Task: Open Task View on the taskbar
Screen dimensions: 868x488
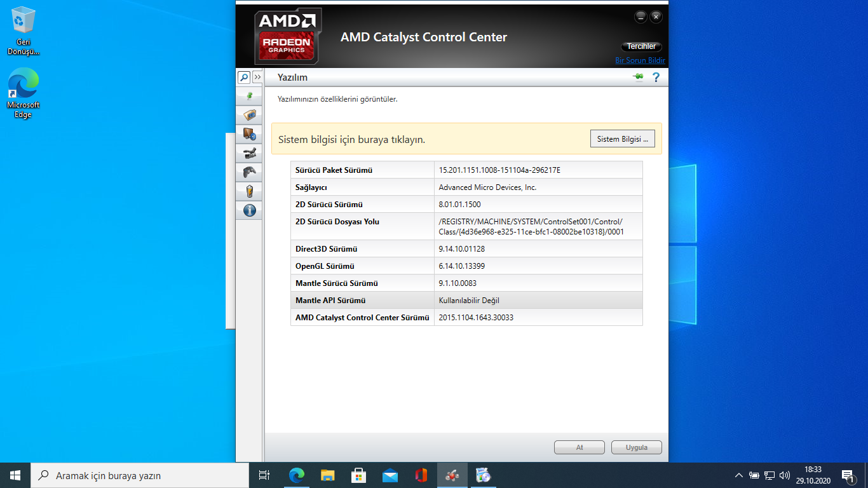Action: (265, 475)
